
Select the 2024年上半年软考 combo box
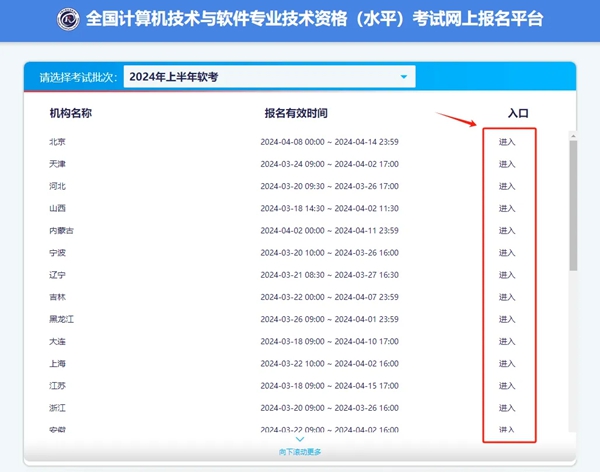pos(269,77)
